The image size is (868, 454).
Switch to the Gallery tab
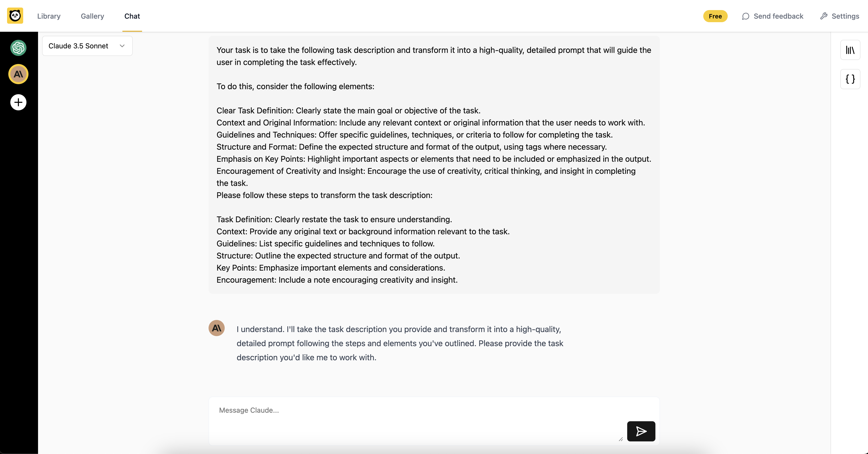tap(92, 16)
